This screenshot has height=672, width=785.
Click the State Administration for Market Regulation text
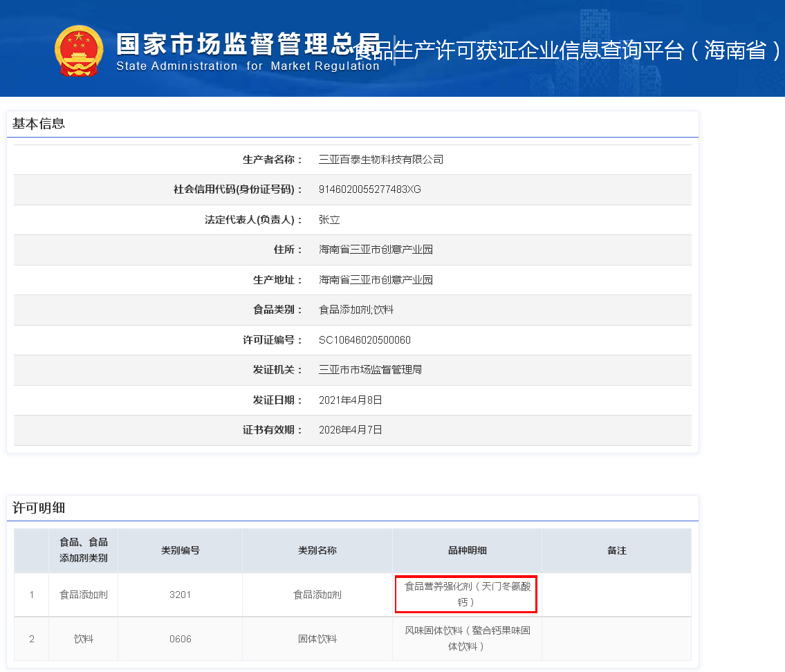click(x=248, y=66)
